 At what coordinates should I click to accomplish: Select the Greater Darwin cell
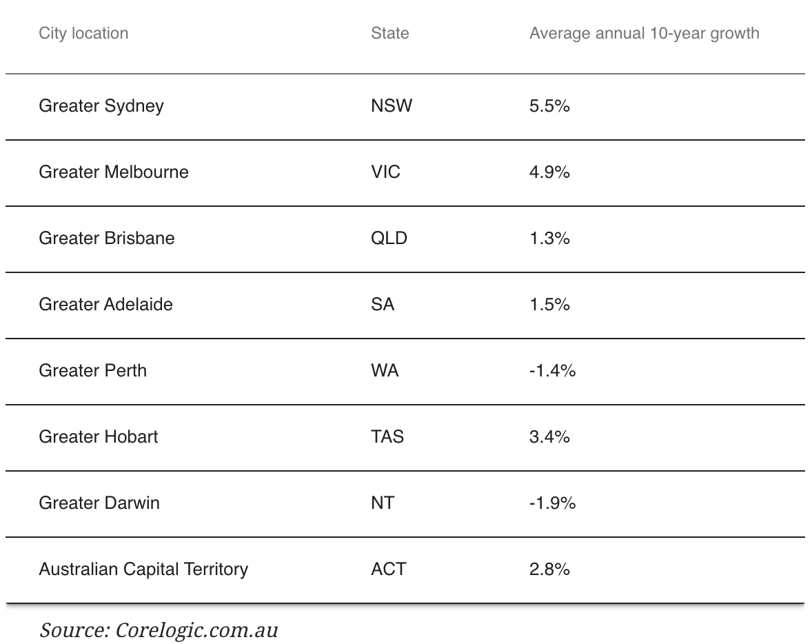click(x=99, y=503)
